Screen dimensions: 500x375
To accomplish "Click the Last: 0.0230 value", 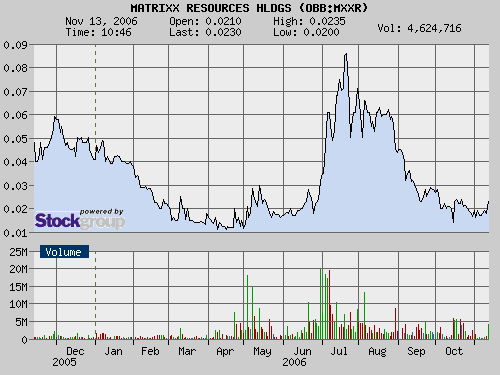I will 205,32.
